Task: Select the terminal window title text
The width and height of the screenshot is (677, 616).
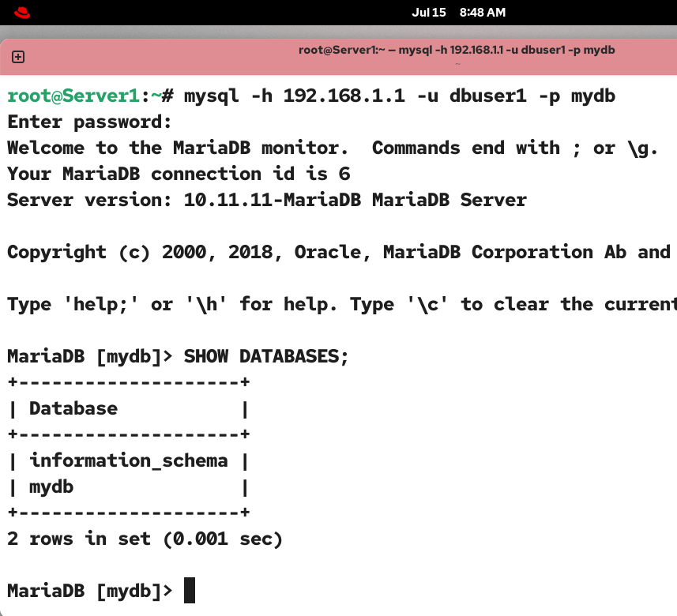Action: point(457,50)
